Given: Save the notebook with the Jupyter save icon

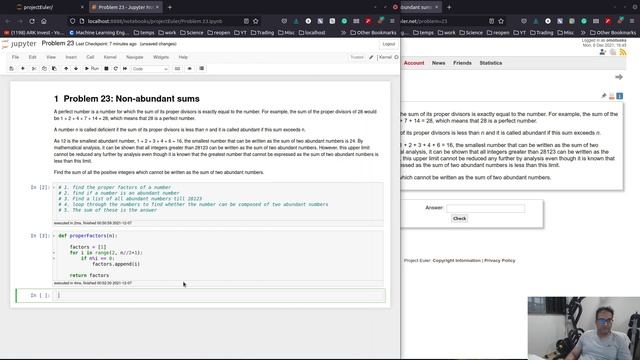Looking at the screenshot, I should tap(11, 69).
